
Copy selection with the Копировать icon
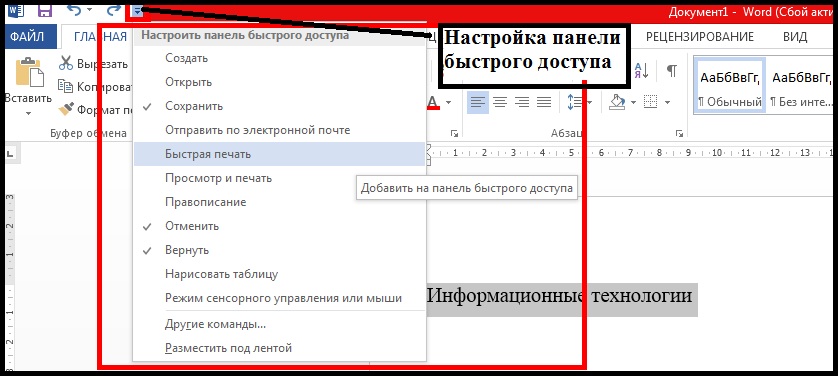[x=65, y=86]
